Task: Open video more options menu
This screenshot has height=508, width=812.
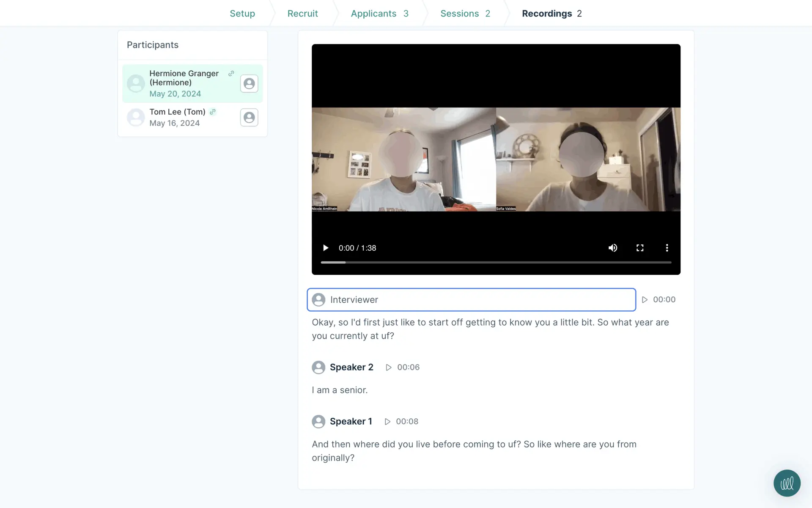Action: tap(667, 248)
